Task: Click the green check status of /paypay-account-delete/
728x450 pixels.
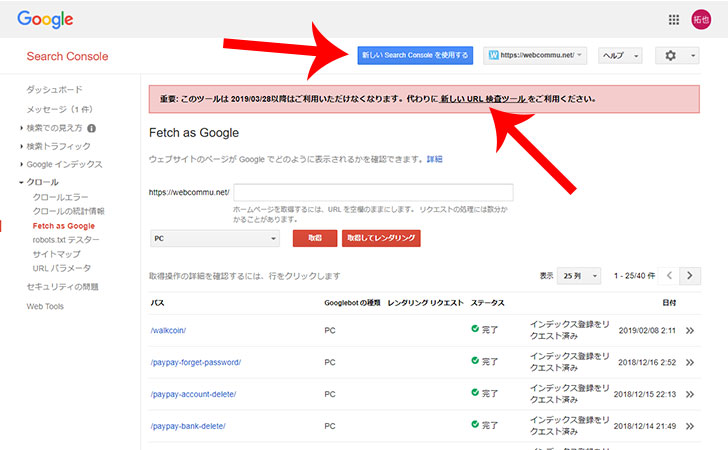Action: 475,392
